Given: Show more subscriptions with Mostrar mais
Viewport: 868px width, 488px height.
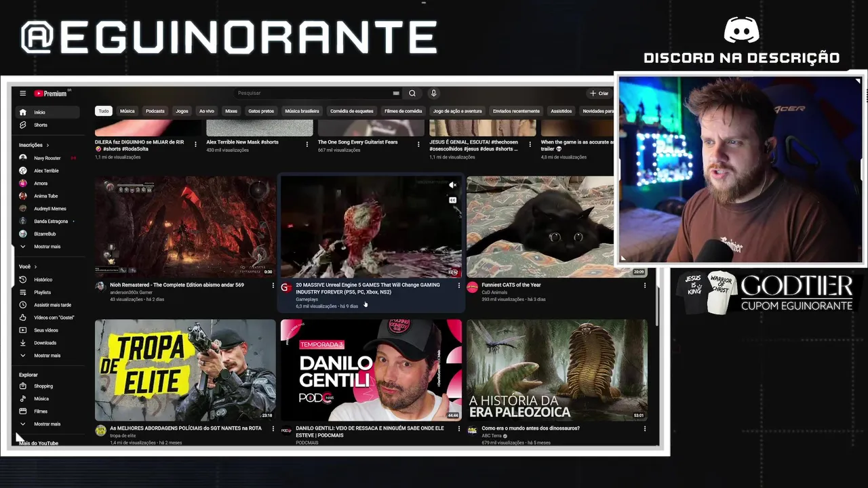Looking at the screenshot, I should [47, 247].
